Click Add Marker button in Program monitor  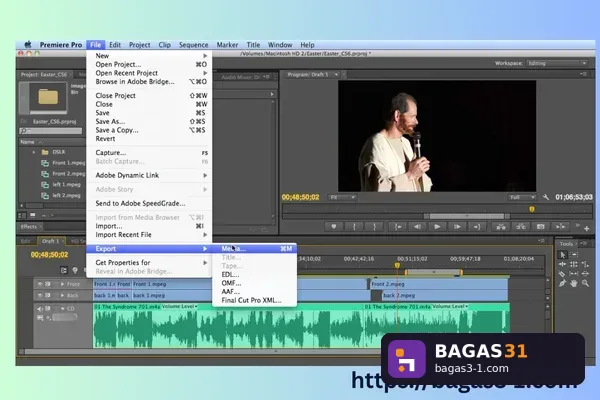pos(334,227)
